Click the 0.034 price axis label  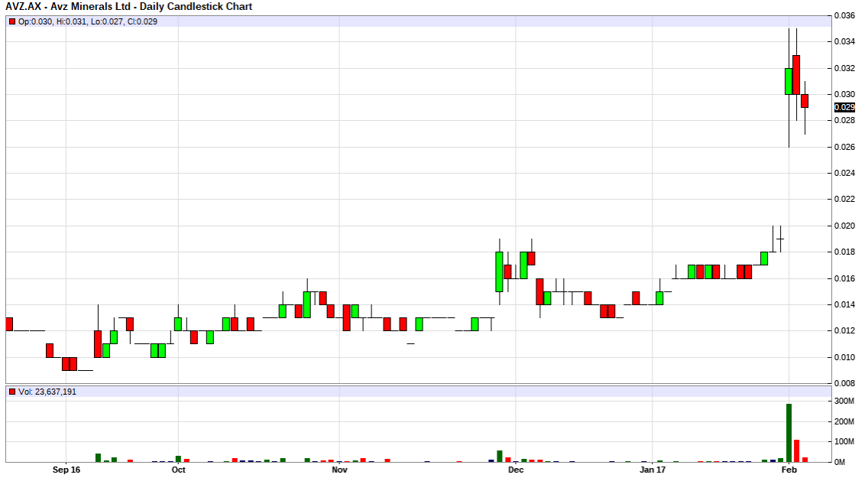click(x=844, y=41)
